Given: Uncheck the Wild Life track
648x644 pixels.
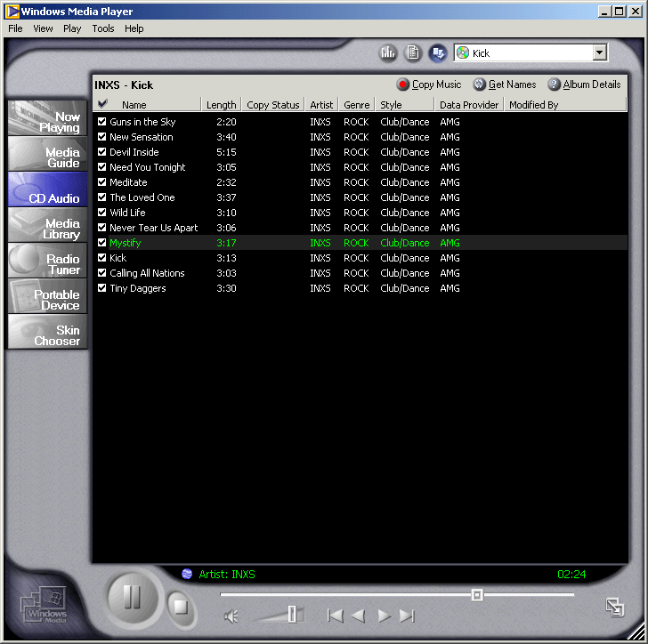Looking at the screenshot, I should (x=101, y=213).
